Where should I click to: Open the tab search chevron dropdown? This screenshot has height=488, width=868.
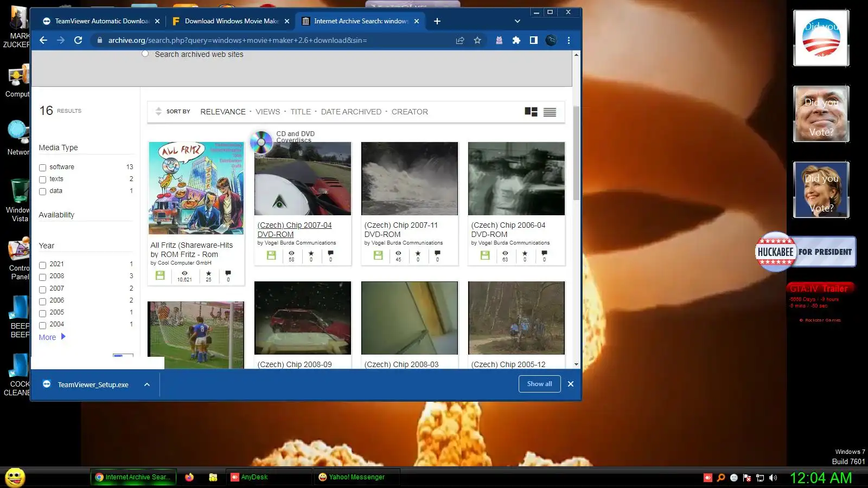click(517, 21)
